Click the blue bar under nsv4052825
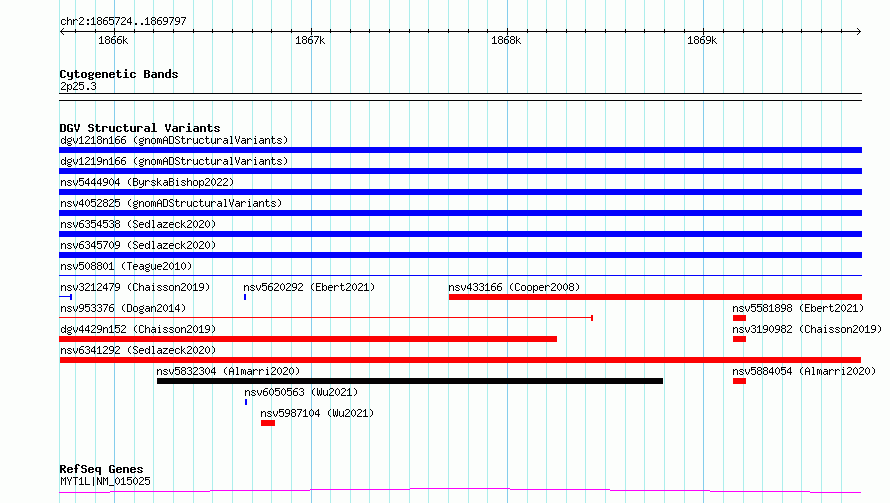 coord(460,213)
